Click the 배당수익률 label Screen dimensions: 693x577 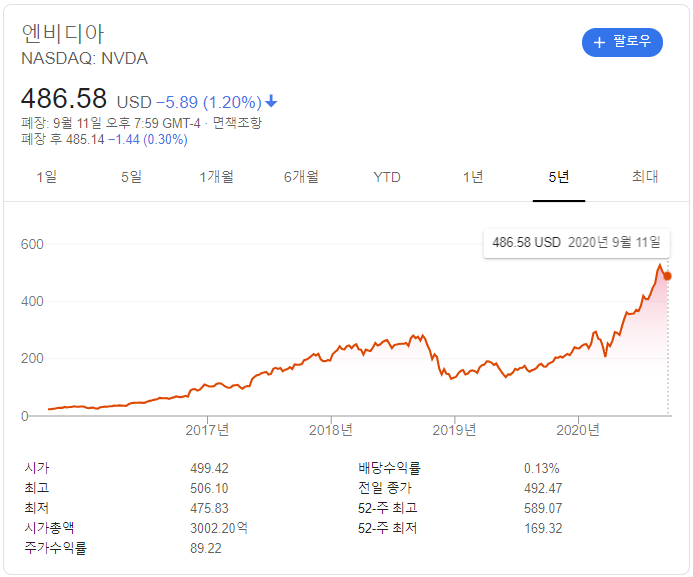pyautogui.click(x=389, y=468)
